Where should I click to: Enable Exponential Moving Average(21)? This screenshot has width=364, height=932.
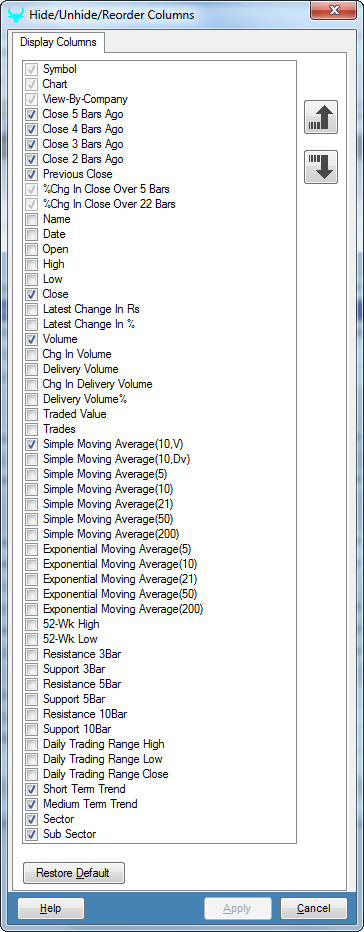tap(32, 580)
